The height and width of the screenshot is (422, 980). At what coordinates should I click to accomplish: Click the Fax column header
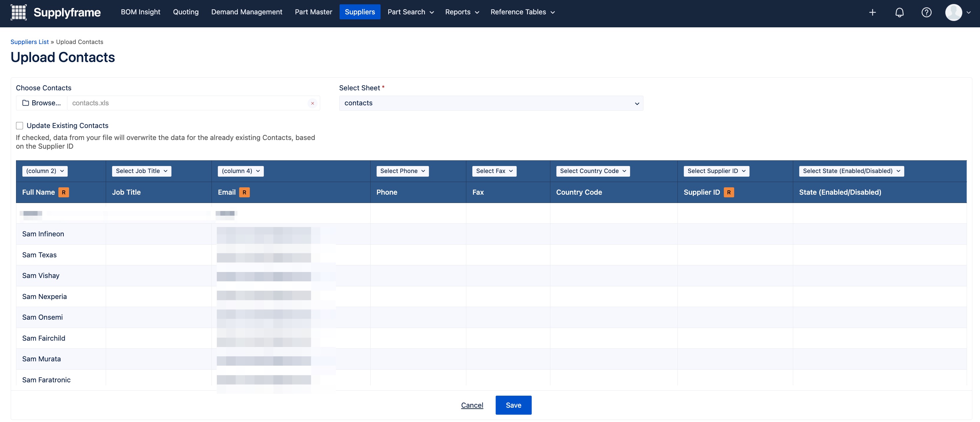(x=478, y=192)
